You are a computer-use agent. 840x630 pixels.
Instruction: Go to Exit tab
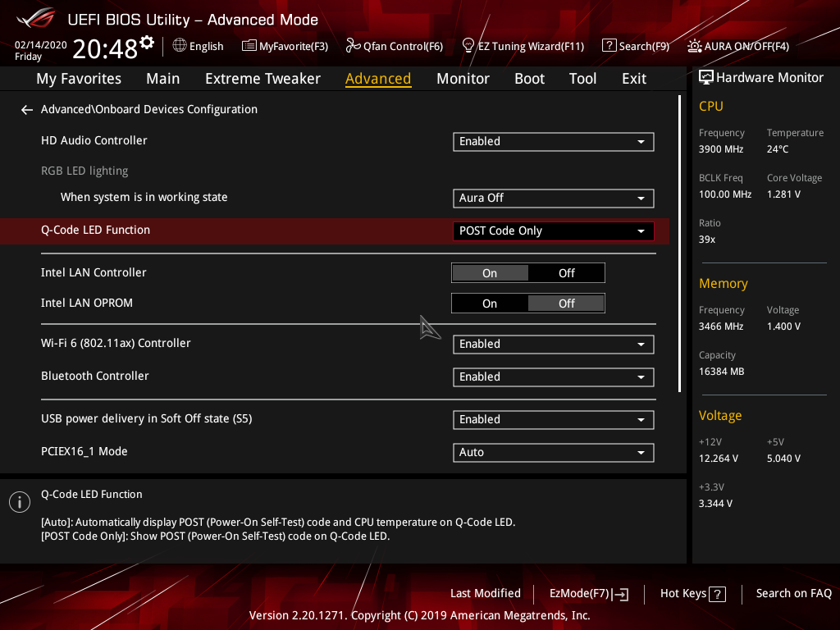(x=634, y=79)
